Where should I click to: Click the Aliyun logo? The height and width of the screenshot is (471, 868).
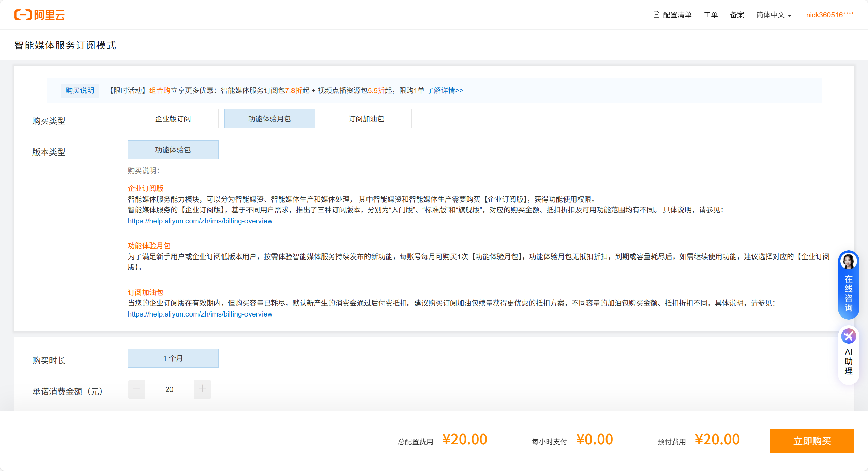tap(40, 15)
